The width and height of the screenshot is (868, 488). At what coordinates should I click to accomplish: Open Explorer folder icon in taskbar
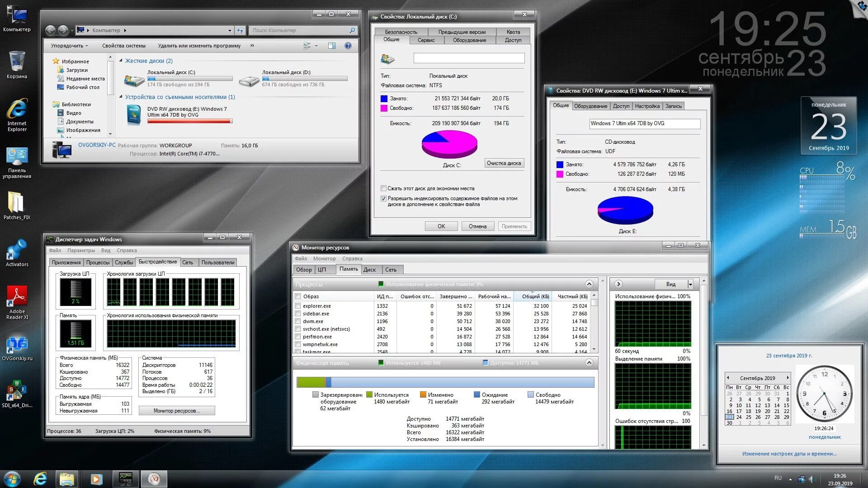coord(67,479)
